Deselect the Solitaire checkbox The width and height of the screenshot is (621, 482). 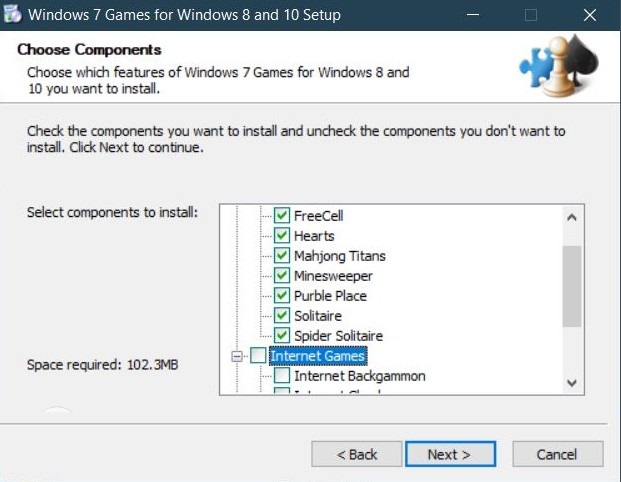click(x=282, y=316)
